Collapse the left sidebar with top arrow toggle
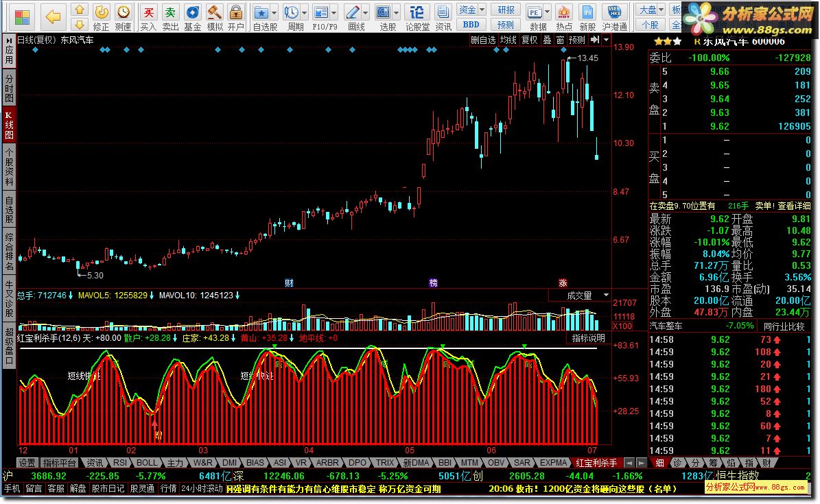The width and height of the screenshot is (820, 504). [9, 39]
